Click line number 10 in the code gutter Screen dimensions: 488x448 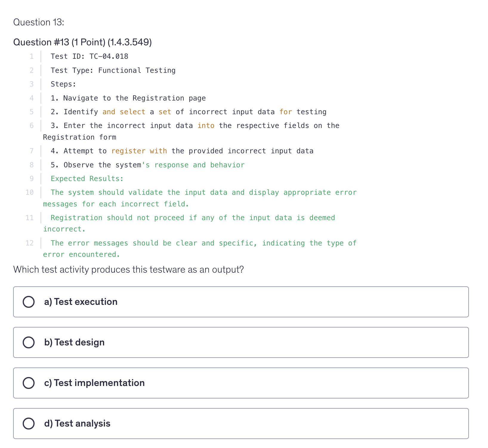click(x=30, y=192)
